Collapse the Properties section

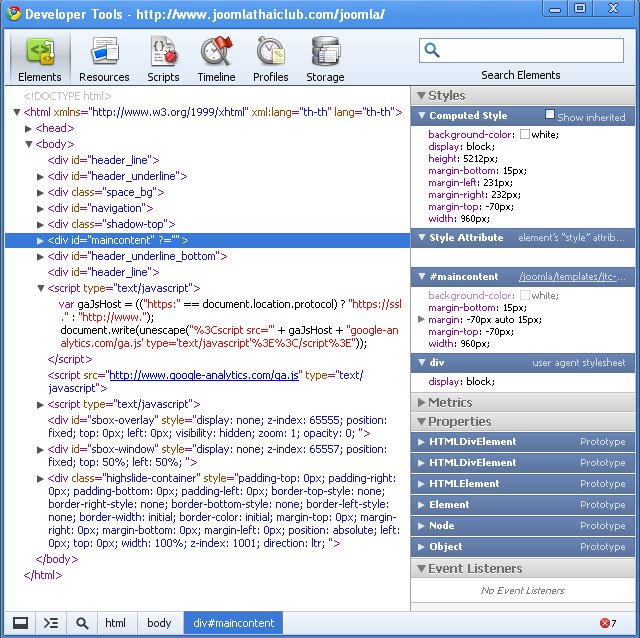422,421
